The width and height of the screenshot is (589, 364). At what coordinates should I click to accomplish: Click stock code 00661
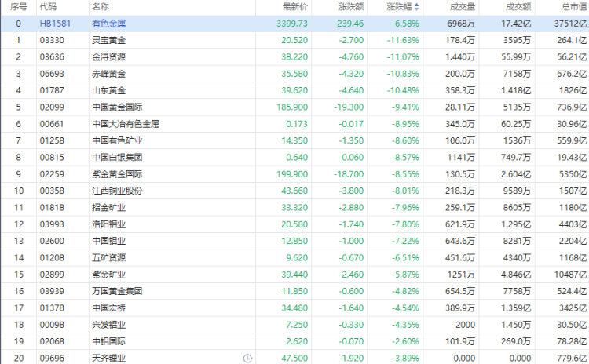click(52, 124)
